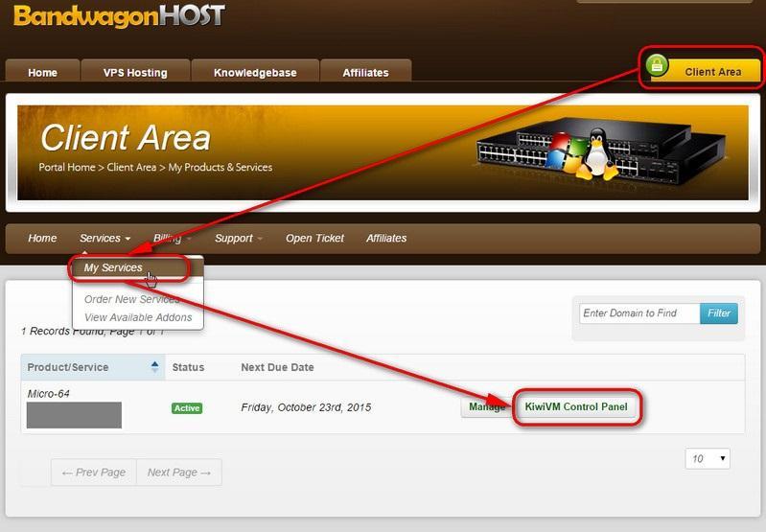This screenshot has width=766, height=532.
Task: Click the Manage button for Micro-64
Action: [487, 407]
